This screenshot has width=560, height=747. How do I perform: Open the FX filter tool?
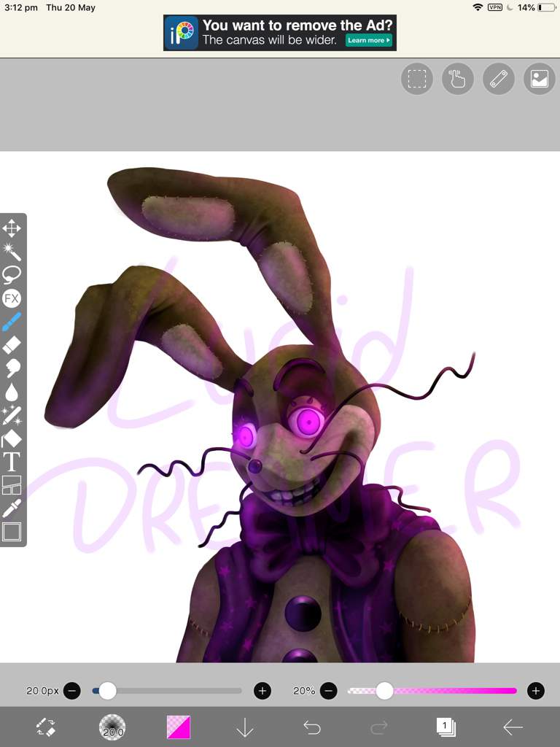[x=12, y=298]
